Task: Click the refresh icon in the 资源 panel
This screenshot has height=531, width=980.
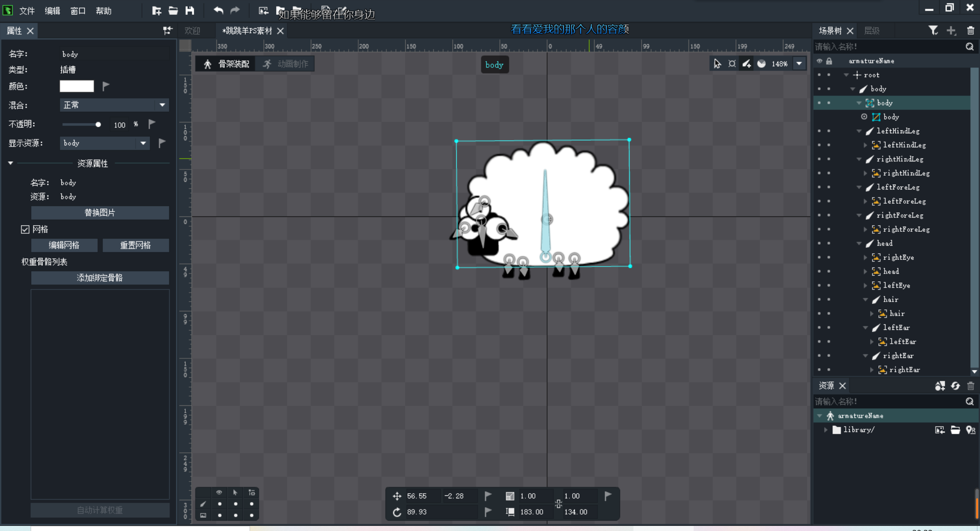Action: tap(955, 386)
